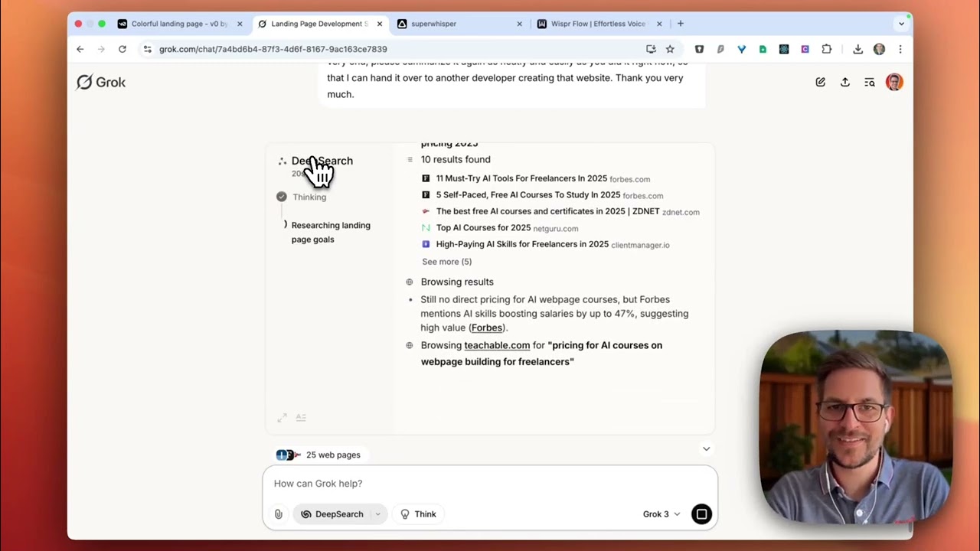Open the purple C extension

805,49
